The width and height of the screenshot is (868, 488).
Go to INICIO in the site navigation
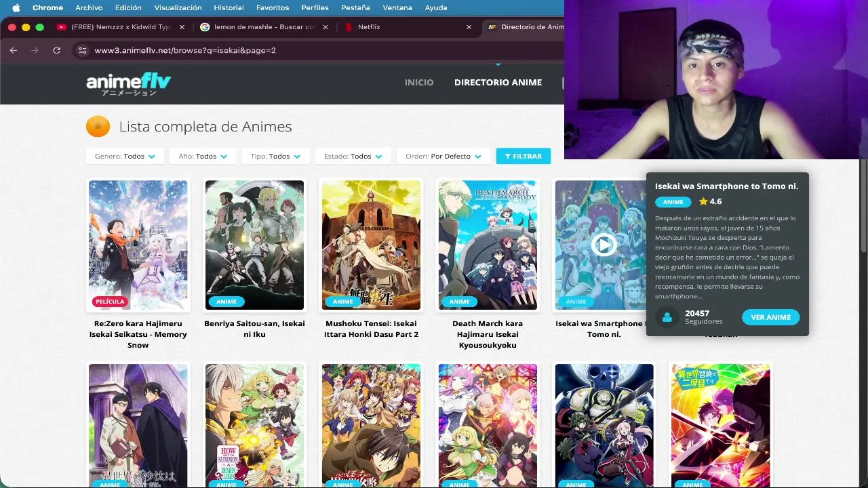419,82
